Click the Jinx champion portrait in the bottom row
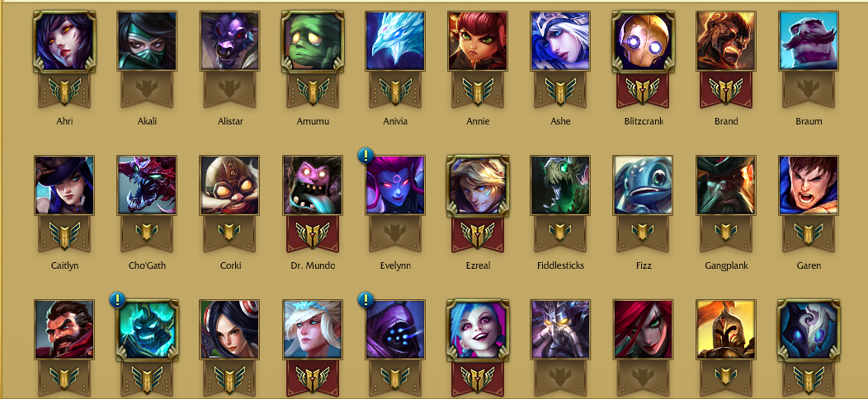This screenshot has width=868, height=399. 478,331
